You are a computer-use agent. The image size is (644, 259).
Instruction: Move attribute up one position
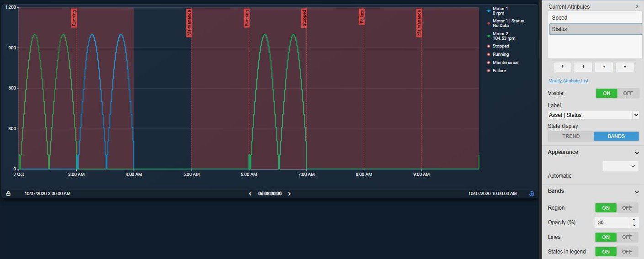click(x=562, y=67)
